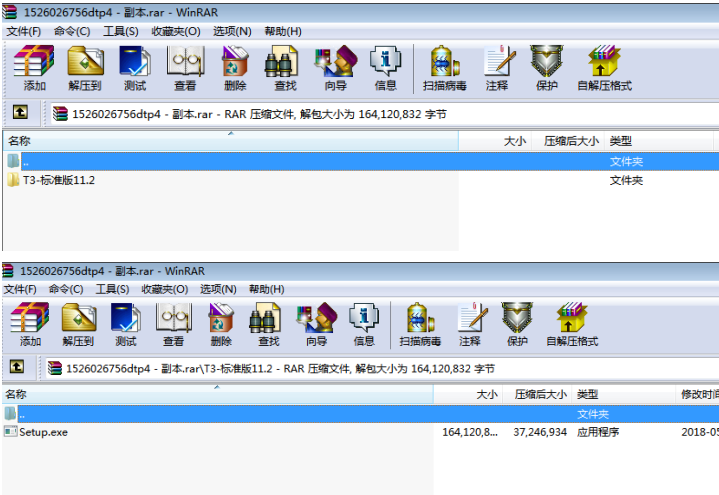Open 文件(F) menu in upper window
719x495 pixels.
pyautogui.click(x=23, y=31)
